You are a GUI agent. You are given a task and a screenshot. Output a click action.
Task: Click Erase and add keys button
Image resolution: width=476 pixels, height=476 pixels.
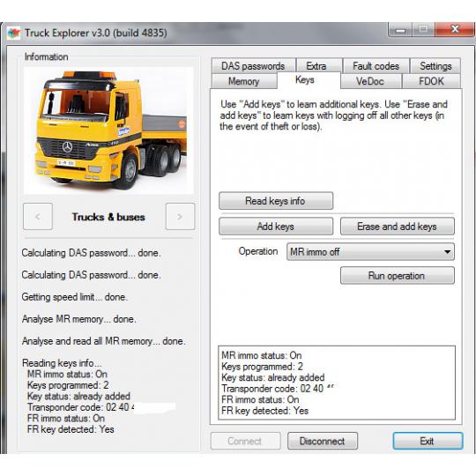pos(398,227)
